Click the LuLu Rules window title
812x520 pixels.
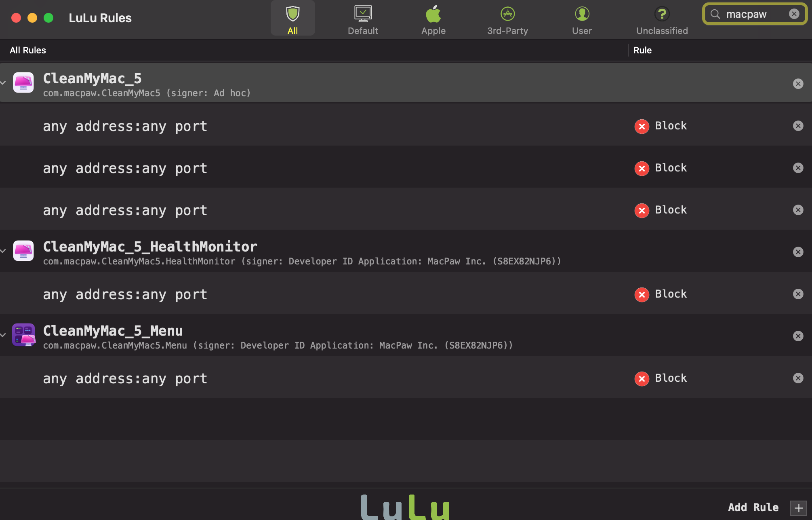pyautogui.click(x=100, y=18)
